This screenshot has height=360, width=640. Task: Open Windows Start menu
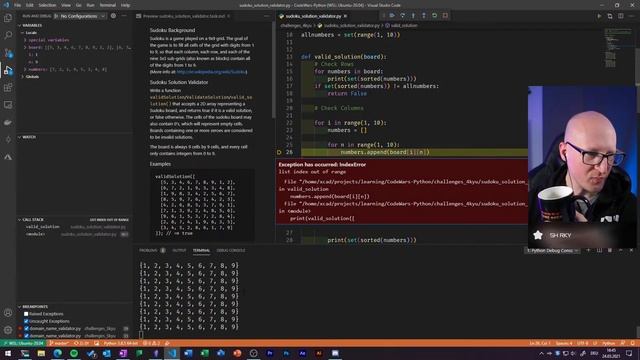point(8,353)
